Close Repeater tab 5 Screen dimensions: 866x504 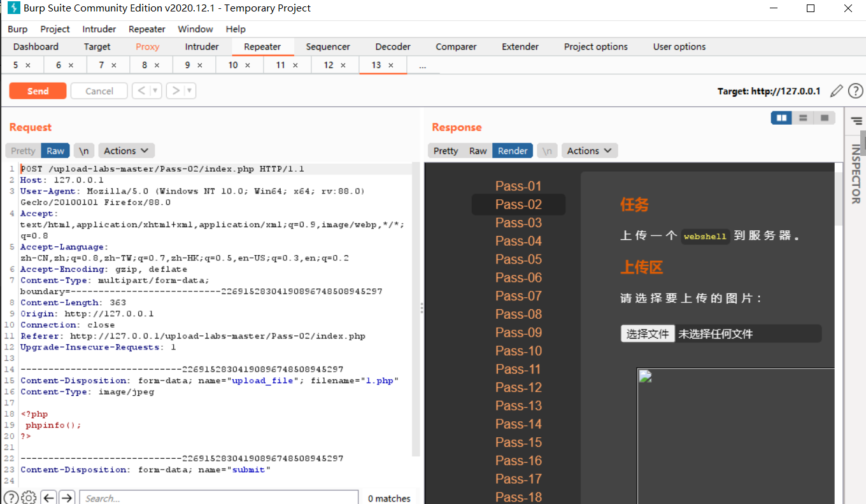pyautogui.click(x=28, y=65)
